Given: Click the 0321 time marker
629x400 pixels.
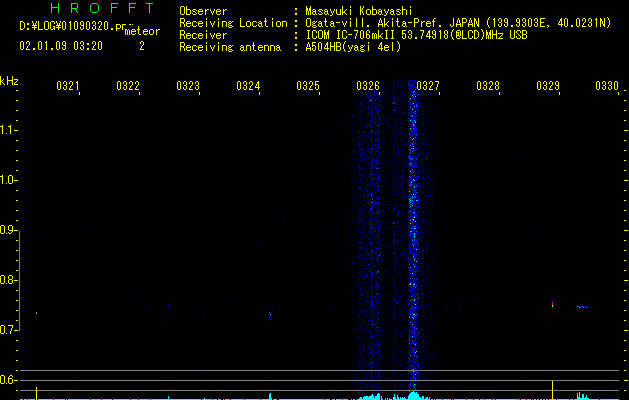Looking at the screenshot, I should pos(67,85).
